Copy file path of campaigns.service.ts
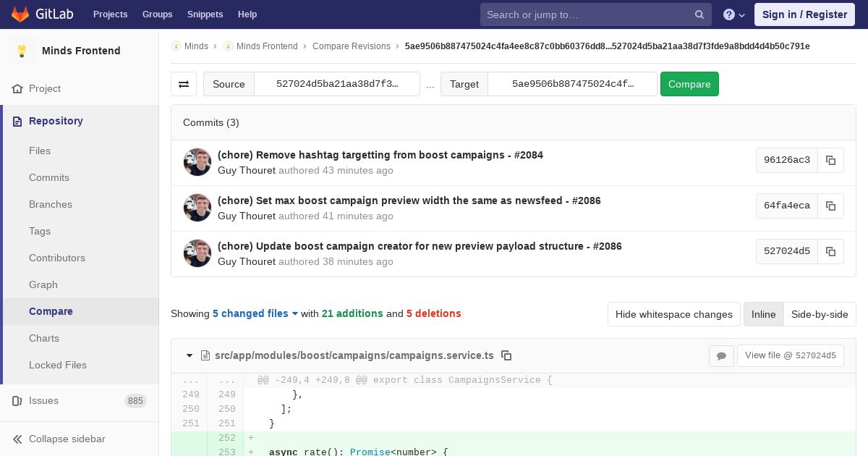Screen dimensions: 868x456 tap(506, 355)
